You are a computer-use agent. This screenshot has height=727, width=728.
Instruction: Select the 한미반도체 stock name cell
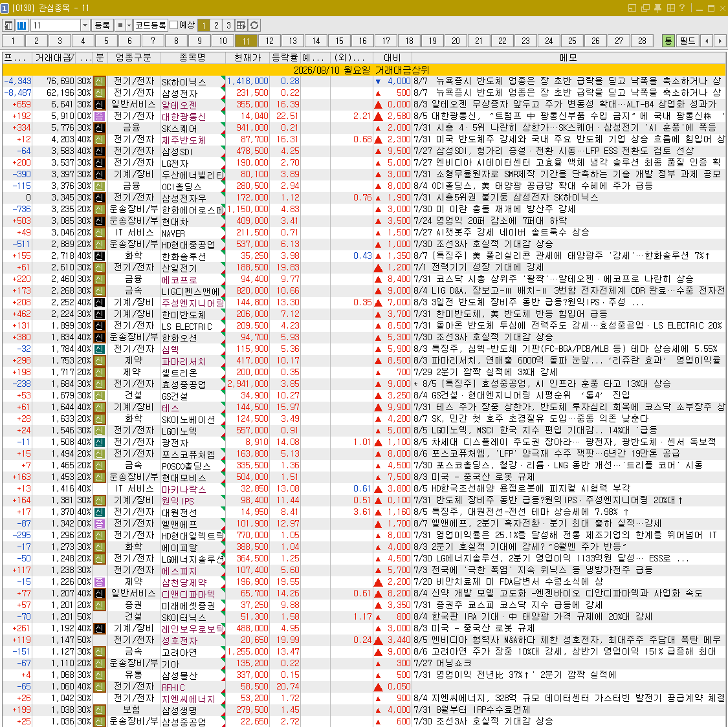tap(192, 314)
